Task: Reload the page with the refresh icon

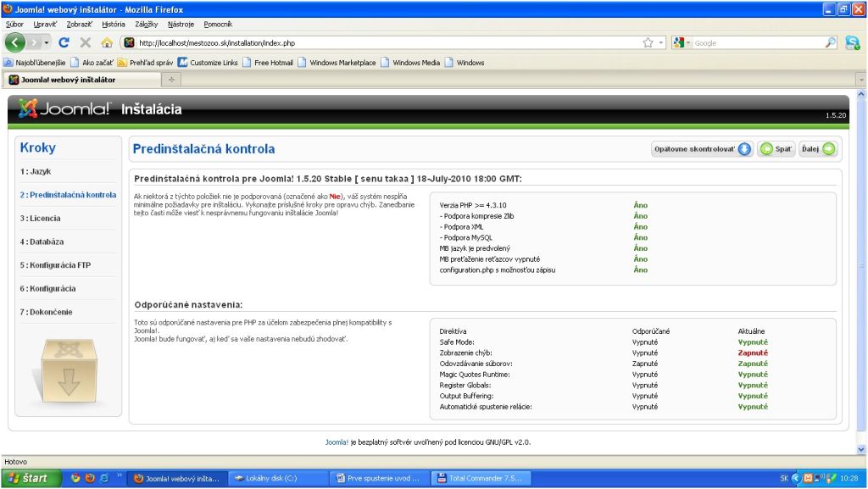Action: (x=64, y=42)
